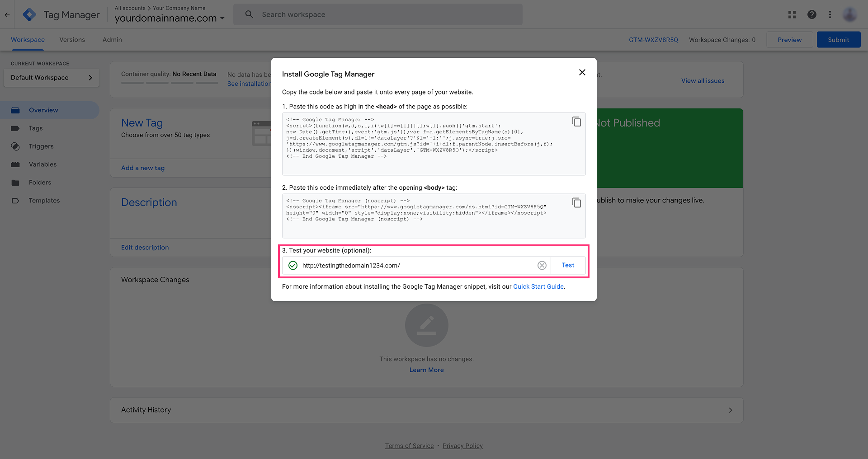
Task: Open the Google apps grid icon
Action: click(792, 14)
